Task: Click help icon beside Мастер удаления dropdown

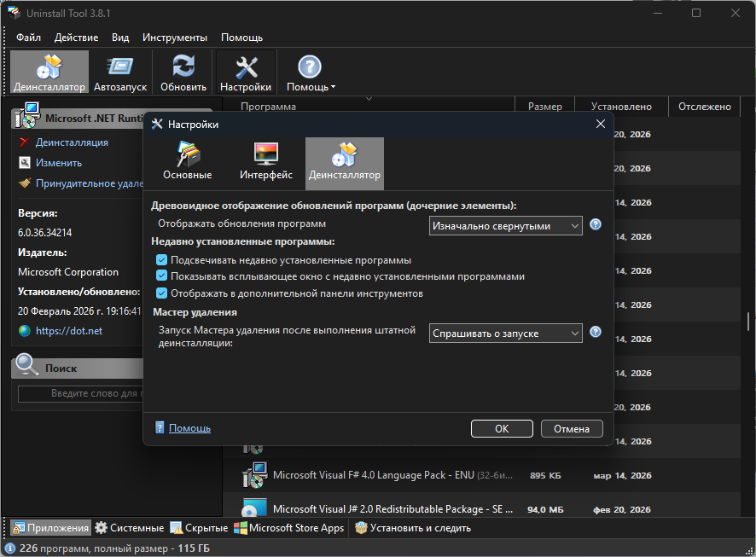Action: [596, 333]
